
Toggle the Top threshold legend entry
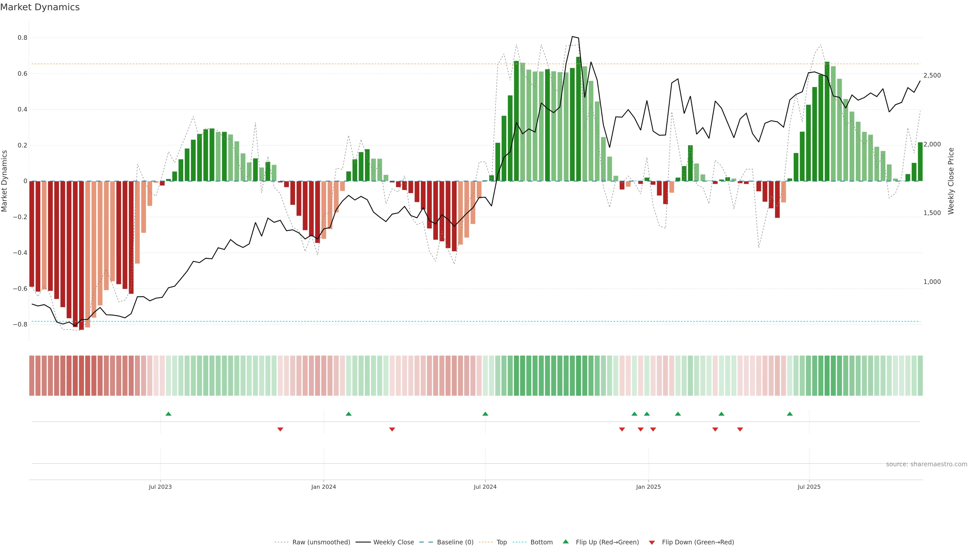coord(501,542)
